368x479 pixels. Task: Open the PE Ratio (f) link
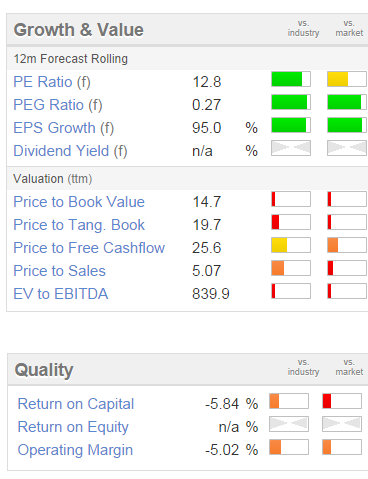point(52,82)
